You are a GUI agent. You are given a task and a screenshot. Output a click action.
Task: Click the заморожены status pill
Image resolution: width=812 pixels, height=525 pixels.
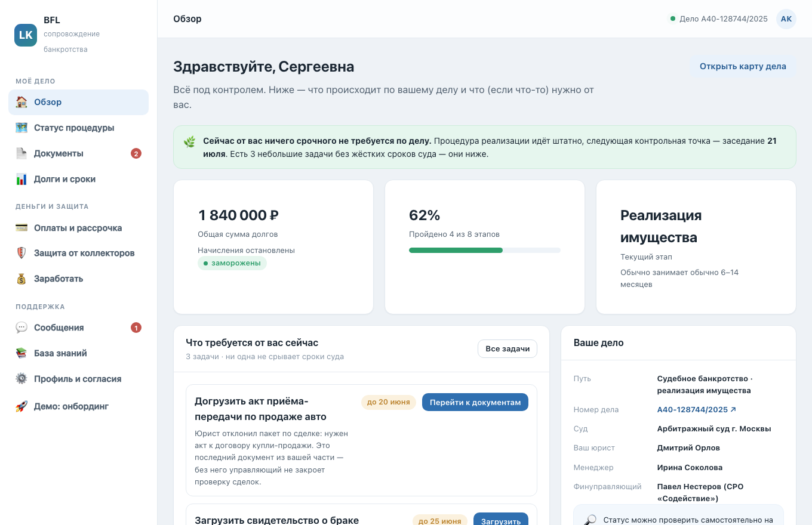click(232, 263)
